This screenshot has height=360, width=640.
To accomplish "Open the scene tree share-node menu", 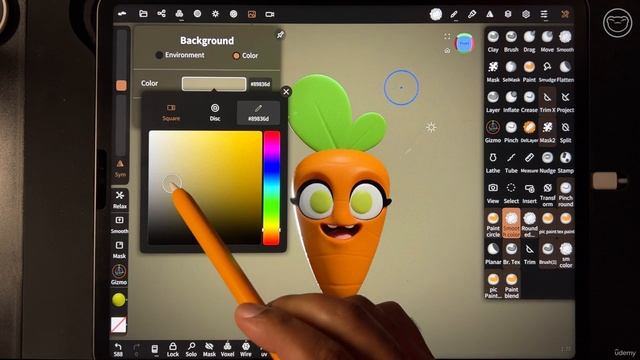I will click(x=161, y=14).
